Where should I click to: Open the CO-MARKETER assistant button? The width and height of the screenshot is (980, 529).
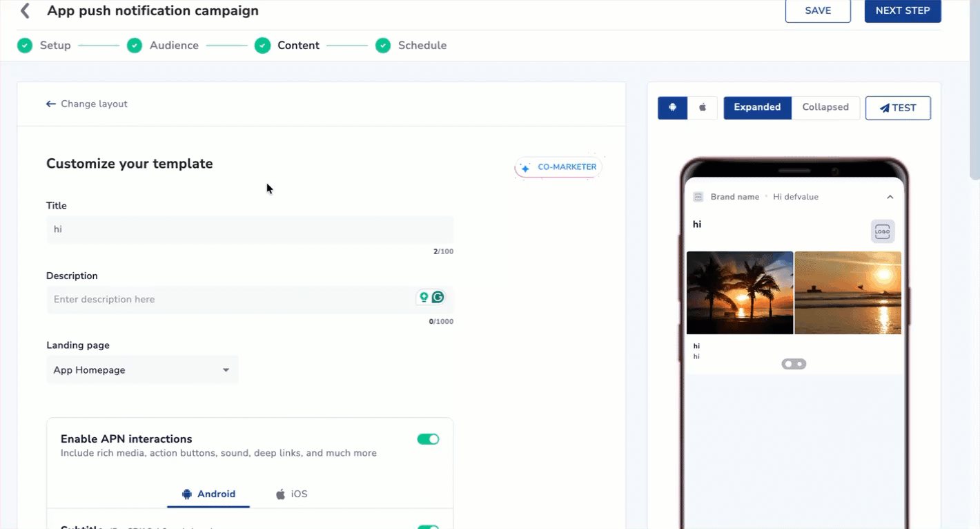click(x=558, y=167)
